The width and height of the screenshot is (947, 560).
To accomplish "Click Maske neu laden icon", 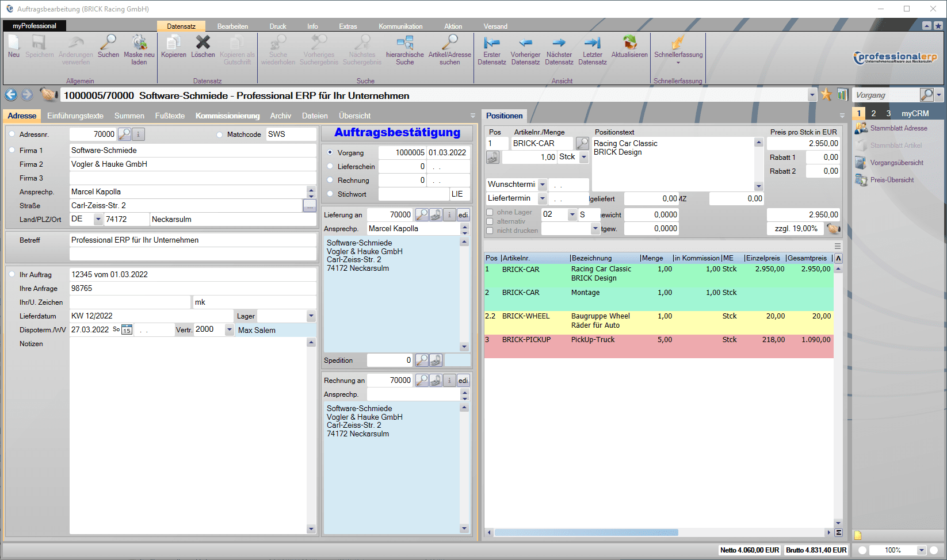I will (x=139, y=43).
